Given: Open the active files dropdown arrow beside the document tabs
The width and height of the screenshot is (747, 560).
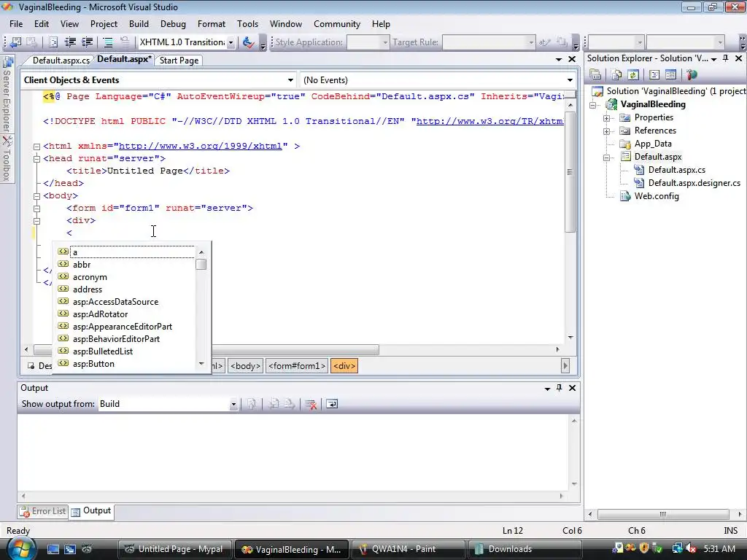Looking at the screenshot, I should click(558, 60).
